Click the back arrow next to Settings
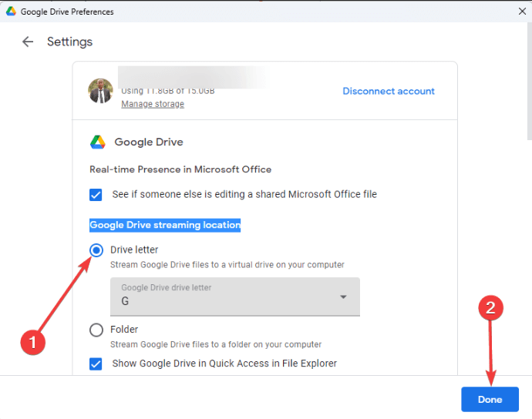The width and height of the screenshot is (532, 419). tap(28, 42)
